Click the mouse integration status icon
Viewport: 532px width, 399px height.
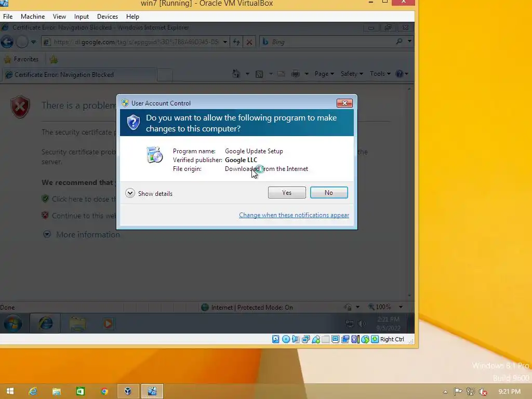pos(365,339)
